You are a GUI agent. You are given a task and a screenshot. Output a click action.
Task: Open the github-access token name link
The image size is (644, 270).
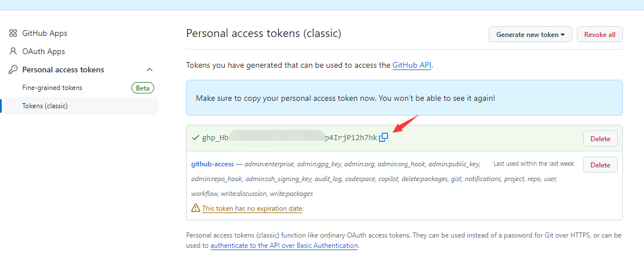click(x=212, y=164)
